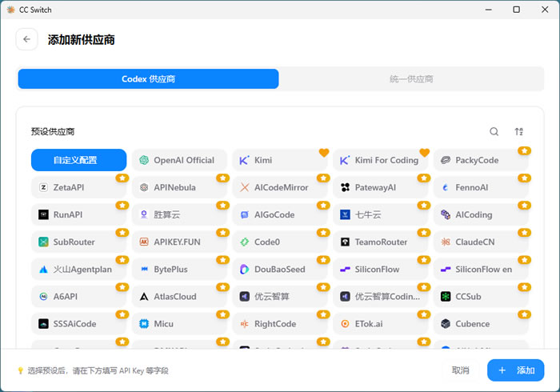Click star badge on 七牛云

423,206
